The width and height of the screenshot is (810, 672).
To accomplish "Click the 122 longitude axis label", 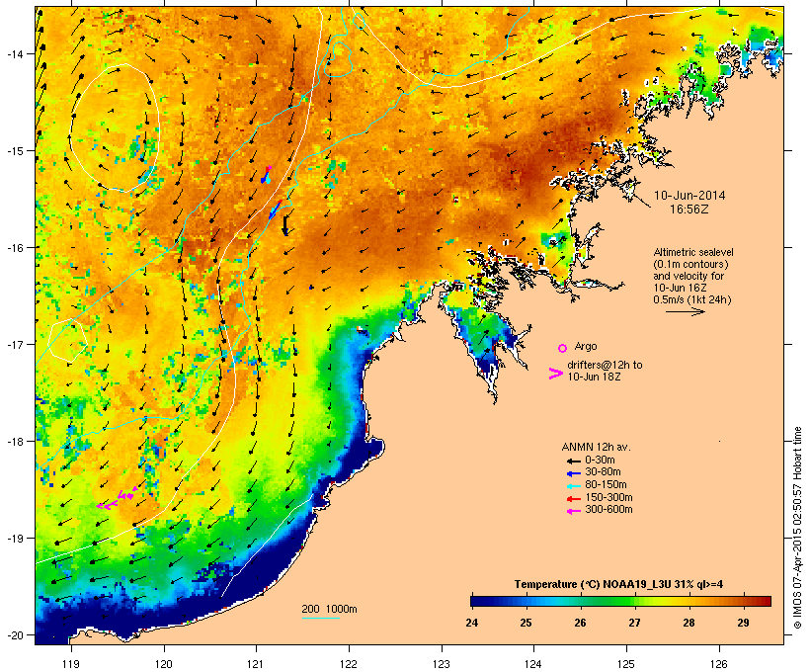I will [x=349, y=664].
